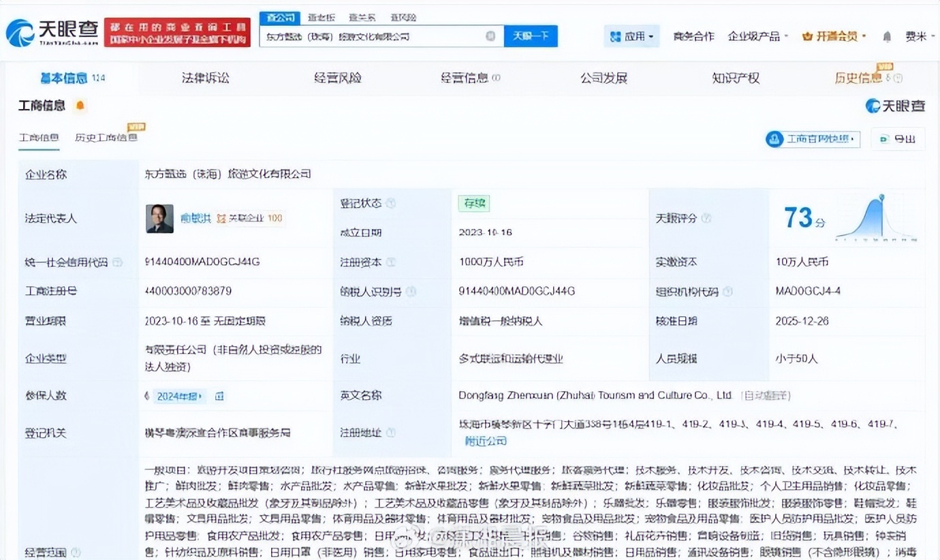Click the legal representative's photo thumbnail

coord(159,219)
